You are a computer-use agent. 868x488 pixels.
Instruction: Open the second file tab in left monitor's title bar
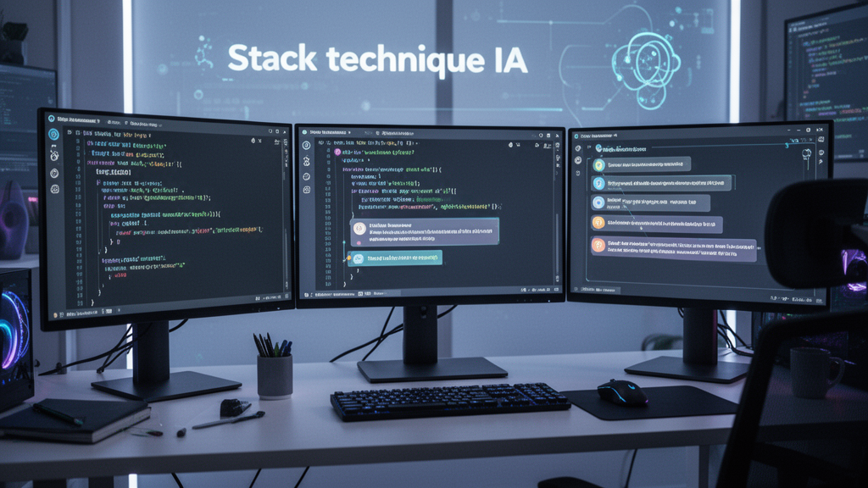142,124
